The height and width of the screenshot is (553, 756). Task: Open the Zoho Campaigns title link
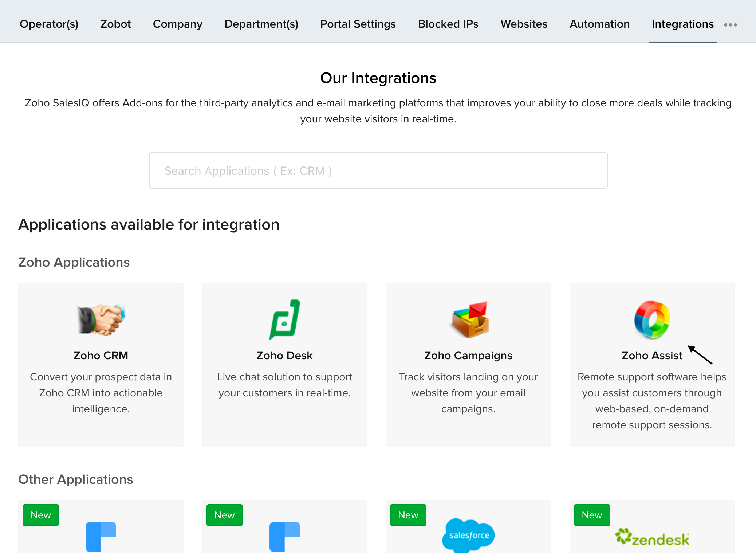(468, 356)
